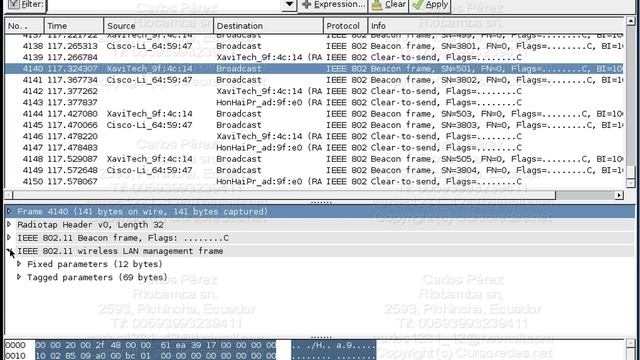640x360 pixels.
Task: Click hex bytes row at offset 0010
Action: click(x=156, y=356)
